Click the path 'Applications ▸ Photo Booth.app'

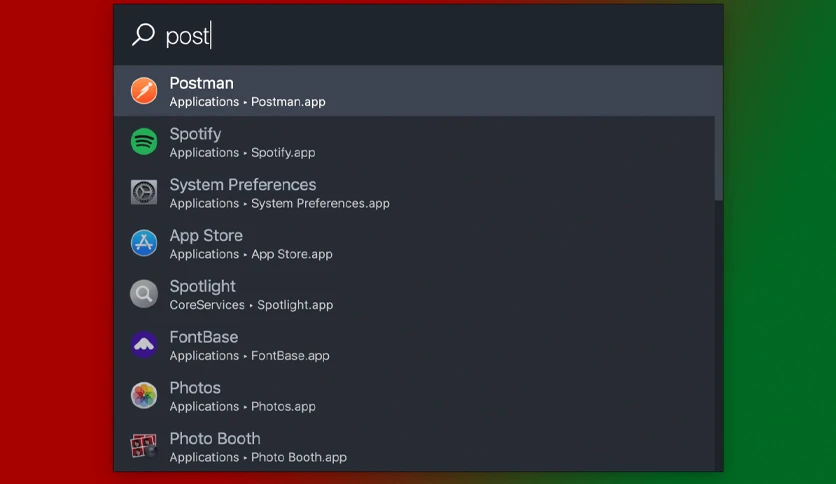[258, 457]
